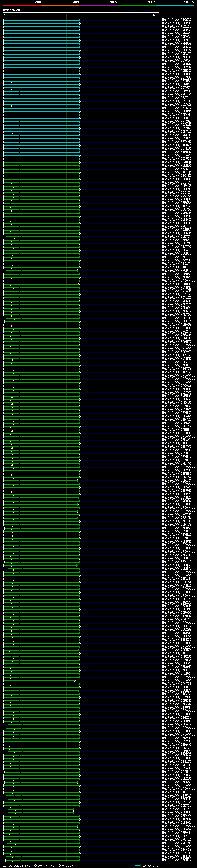Select the UniRef100_A9P8T3 label
This screenshot has height=868, width=197.
click(x=177, y=54)
